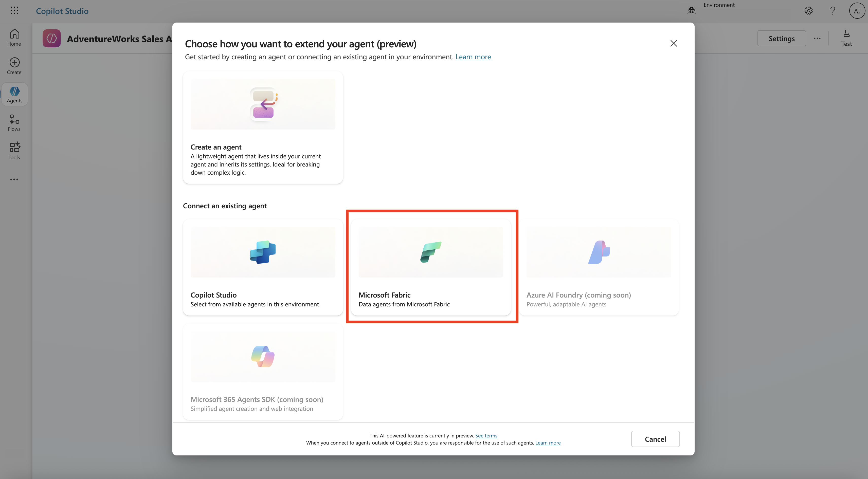The height and width of the screenshot is (479, 868).
Task: Open the Flows section
Action: pyautogui.click(x=14, y=123)
